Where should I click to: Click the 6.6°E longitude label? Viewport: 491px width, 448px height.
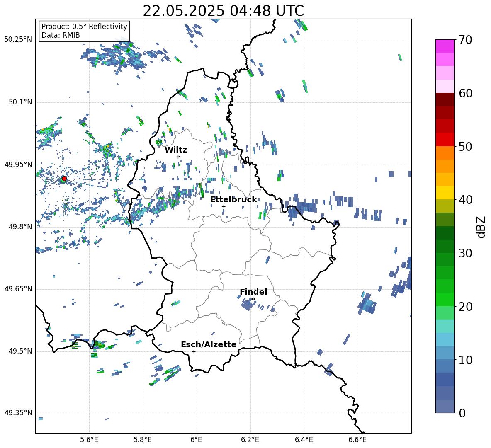pos(357,440)
